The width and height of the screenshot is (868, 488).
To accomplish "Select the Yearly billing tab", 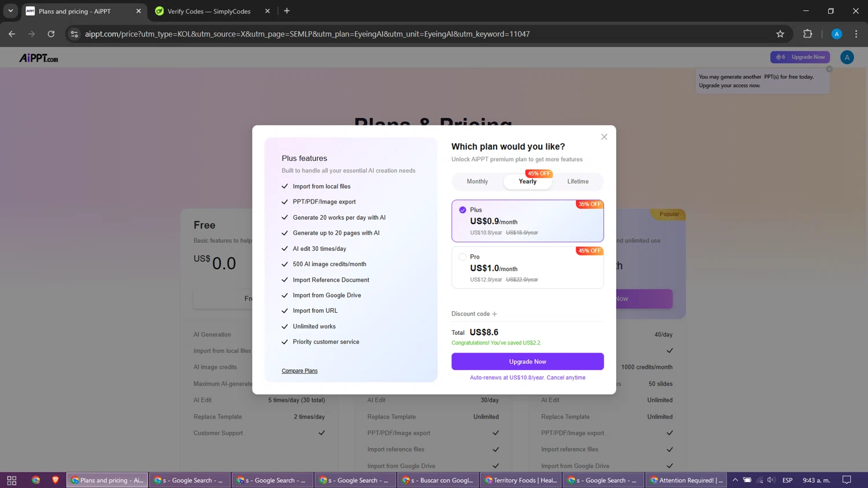I will [528, 182].
